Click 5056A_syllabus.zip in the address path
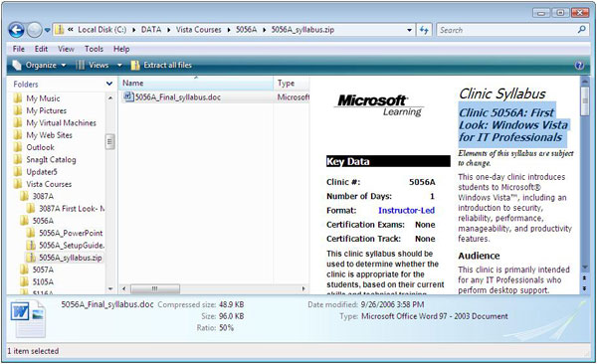The height and width of the screenshot is (364, 597). [x=302, y=30]
